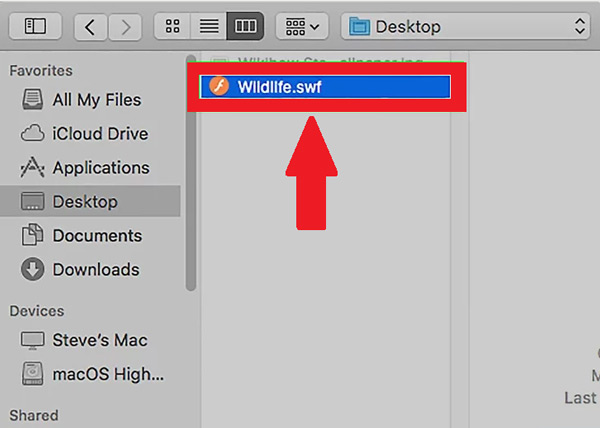Switch to column view
This screenshot has height=428, width=600.
point(243,27)
